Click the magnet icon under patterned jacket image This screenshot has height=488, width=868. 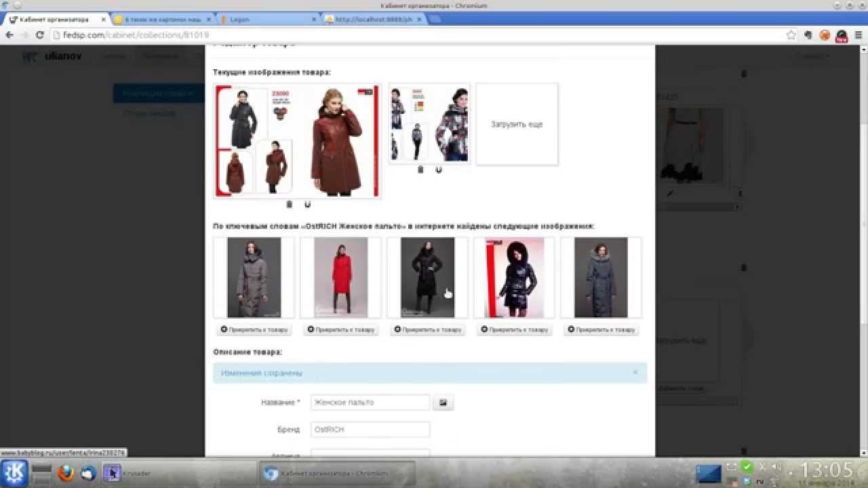click(439, 169)
